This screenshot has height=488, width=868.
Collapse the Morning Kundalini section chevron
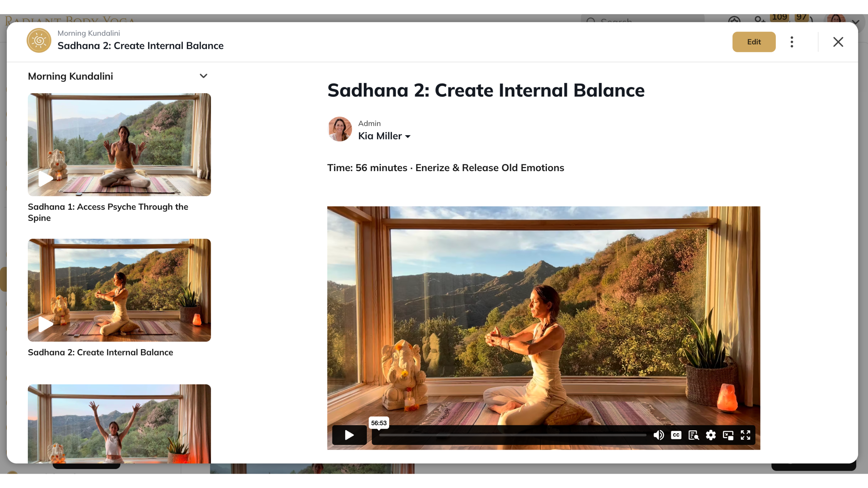coord(203,76)
